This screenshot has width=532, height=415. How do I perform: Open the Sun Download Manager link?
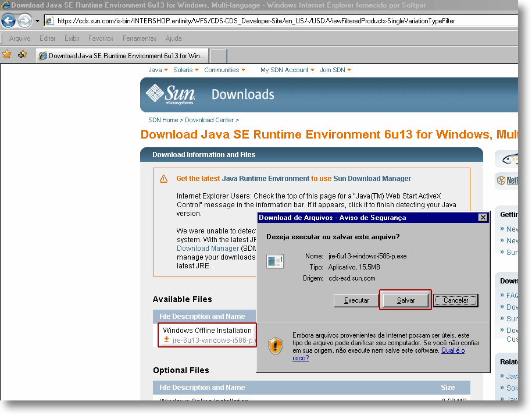372,179
